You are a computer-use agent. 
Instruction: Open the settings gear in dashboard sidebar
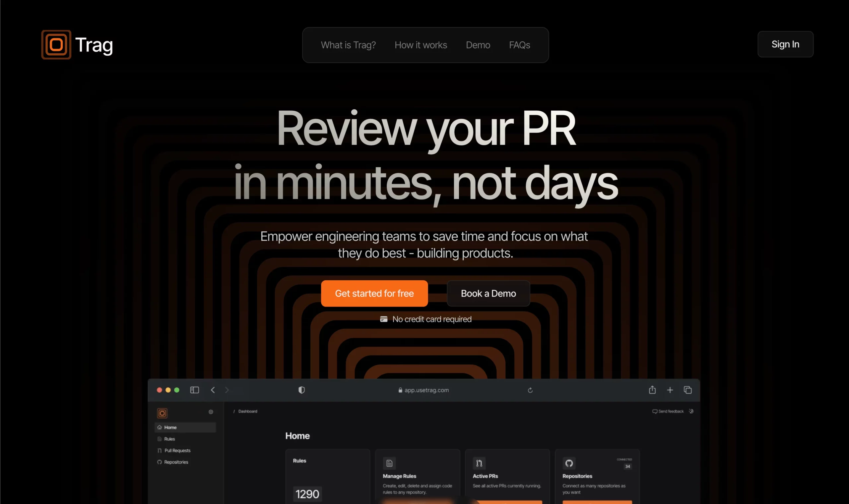pos(211,412)
